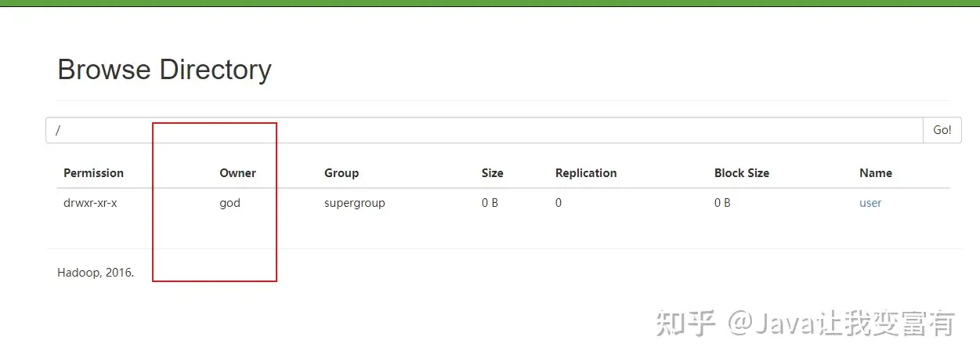Click the Replication column header
This screenshot has width=980, height=362.
586,173
